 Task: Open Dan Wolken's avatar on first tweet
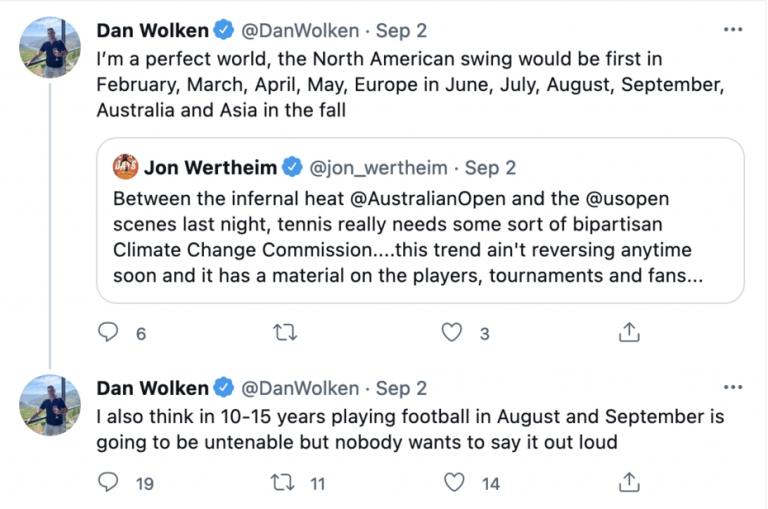click(x=50, y=46)
